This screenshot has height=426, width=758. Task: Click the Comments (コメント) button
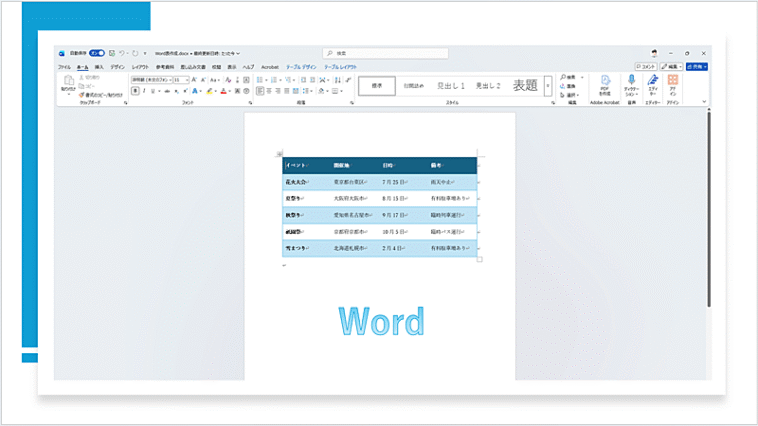click(x=646, y=67)
